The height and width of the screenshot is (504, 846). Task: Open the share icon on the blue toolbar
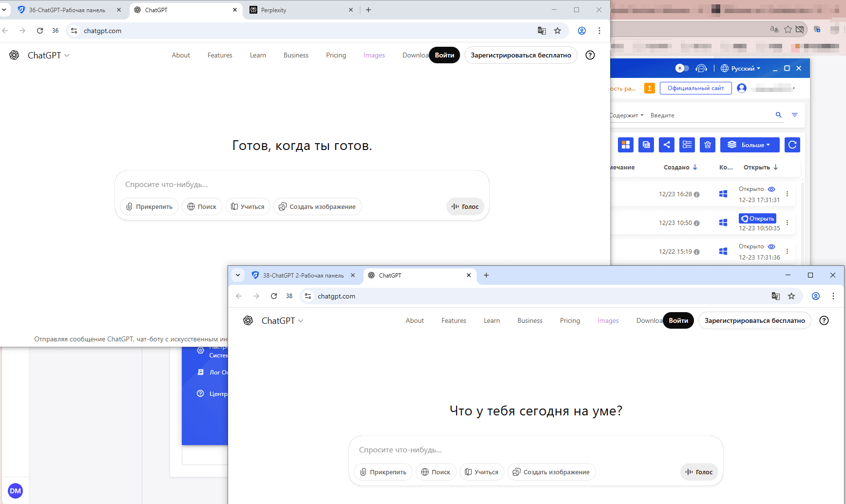(666, 145)
